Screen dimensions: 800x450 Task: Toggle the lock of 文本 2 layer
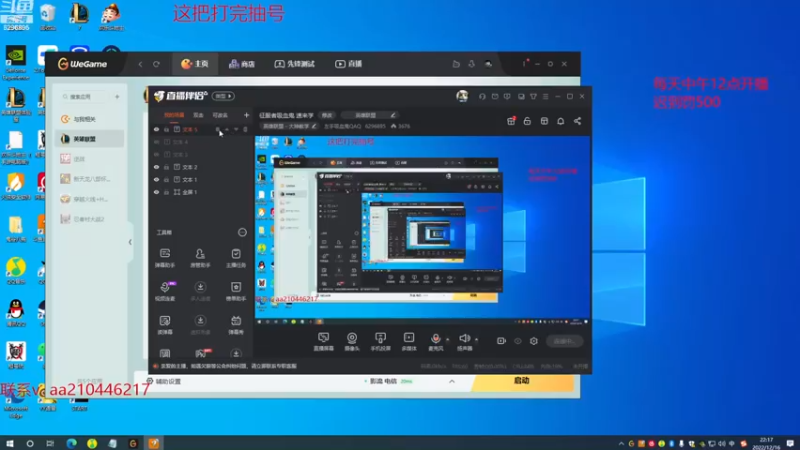[x=166, y=167]
